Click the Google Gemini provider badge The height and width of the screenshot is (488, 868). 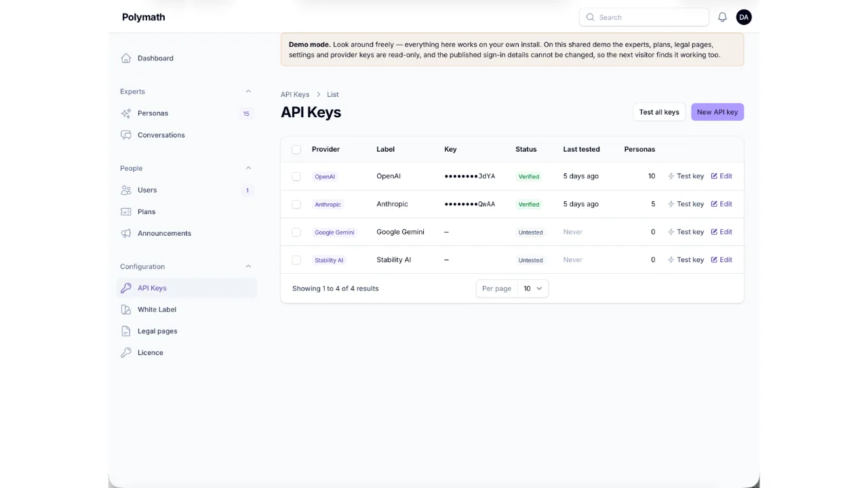click(x=334, y=232)
